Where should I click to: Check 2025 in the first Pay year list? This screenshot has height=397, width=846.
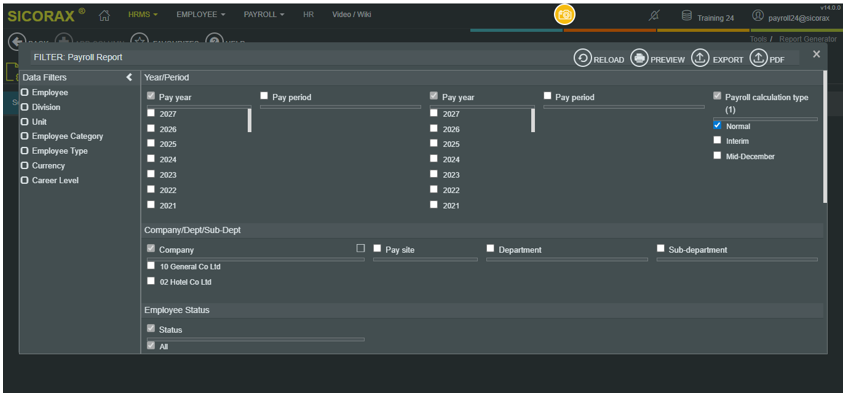point(151,143)
